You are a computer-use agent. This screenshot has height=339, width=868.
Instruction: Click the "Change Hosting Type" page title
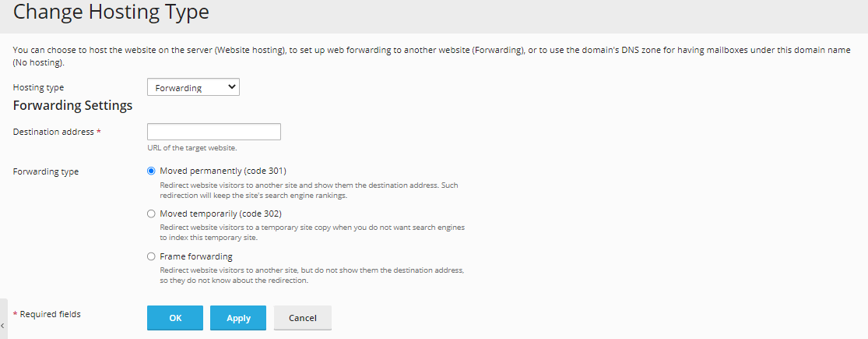pos(111,12)
